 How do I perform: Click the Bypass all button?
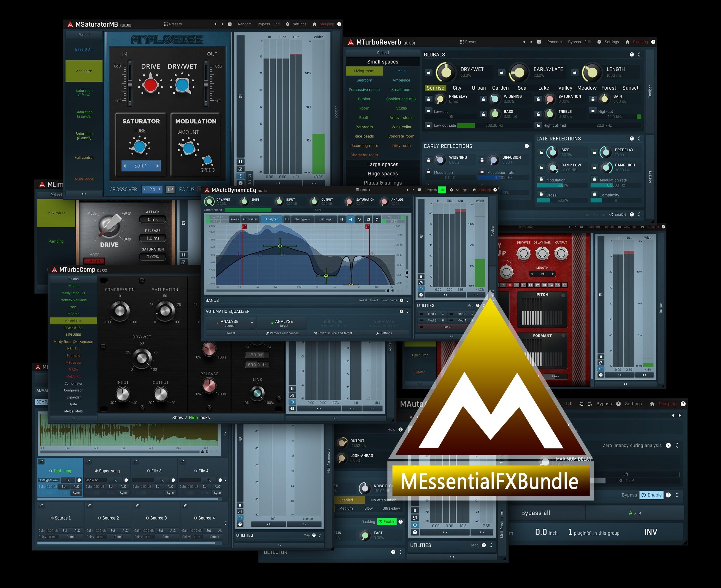click(536, 513)
